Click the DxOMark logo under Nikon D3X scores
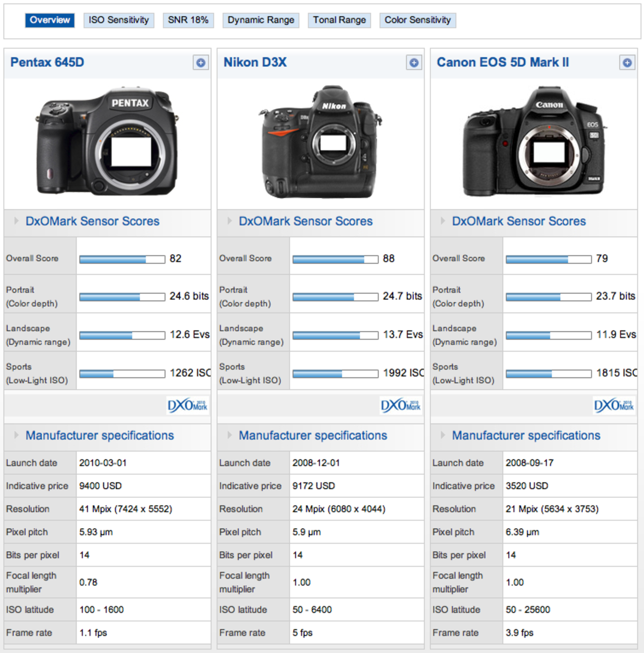Image resolution: width=644 pixels, height=653 pixels. coord(400,405)
